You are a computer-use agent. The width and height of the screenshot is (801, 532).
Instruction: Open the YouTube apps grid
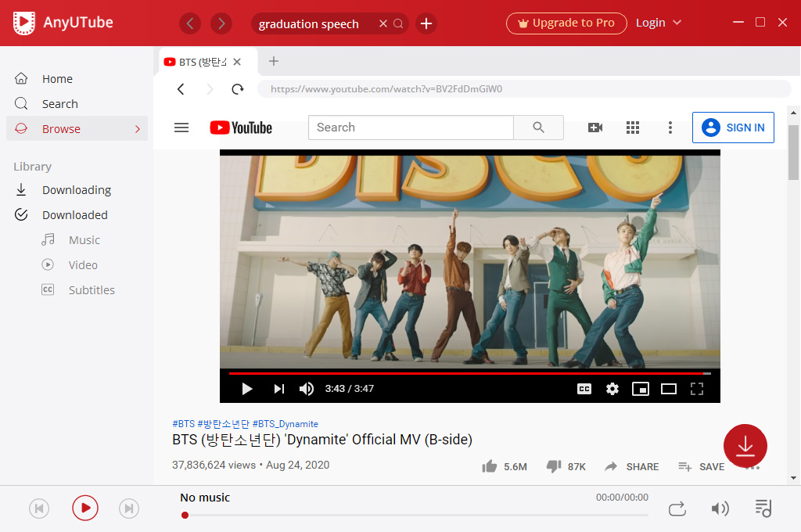click(633, 128)
